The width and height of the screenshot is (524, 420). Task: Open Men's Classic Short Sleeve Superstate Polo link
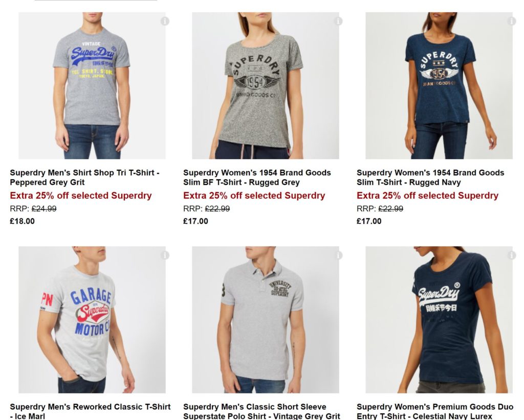click(x=261, y=411)
